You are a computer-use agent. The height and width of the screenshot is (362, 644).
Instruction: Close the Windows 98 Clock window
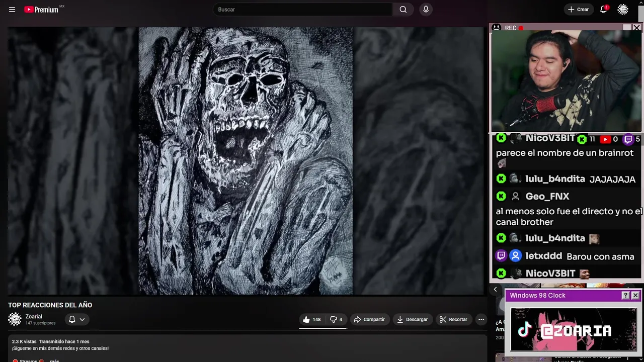pyautogui.click(x=635, y=296)
